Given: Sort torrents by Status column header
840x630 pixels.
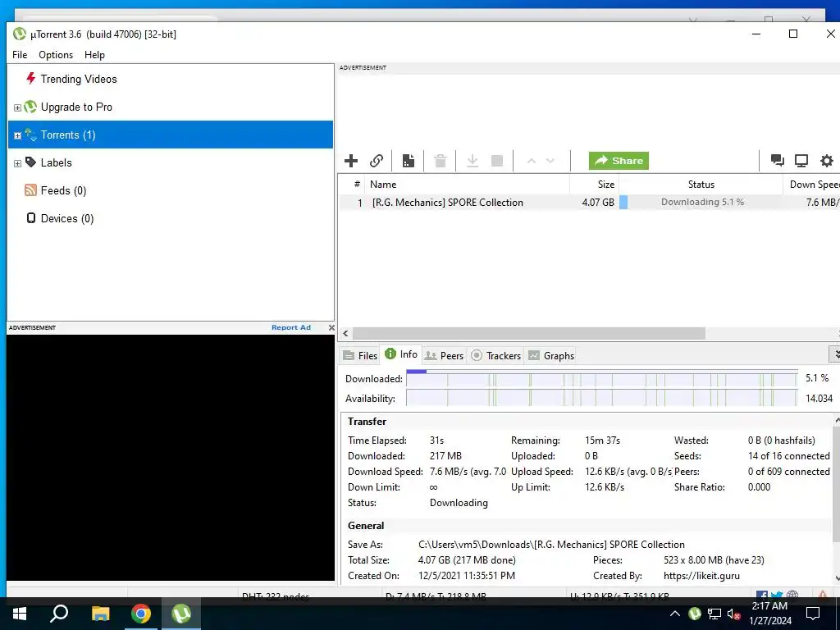Looking at the screenshot, I should point(701,185).
